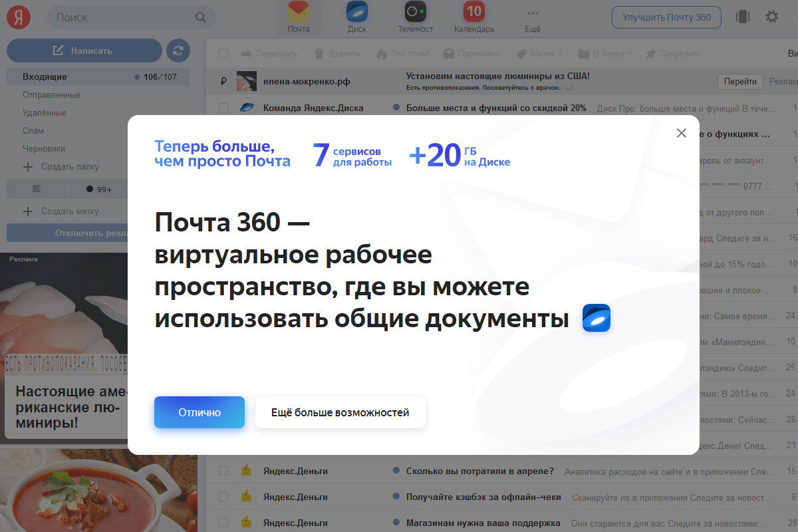This screenshot has height=532, width=798.
Task: Toggle the select-all messages checkbox
Action: [223, 53]
